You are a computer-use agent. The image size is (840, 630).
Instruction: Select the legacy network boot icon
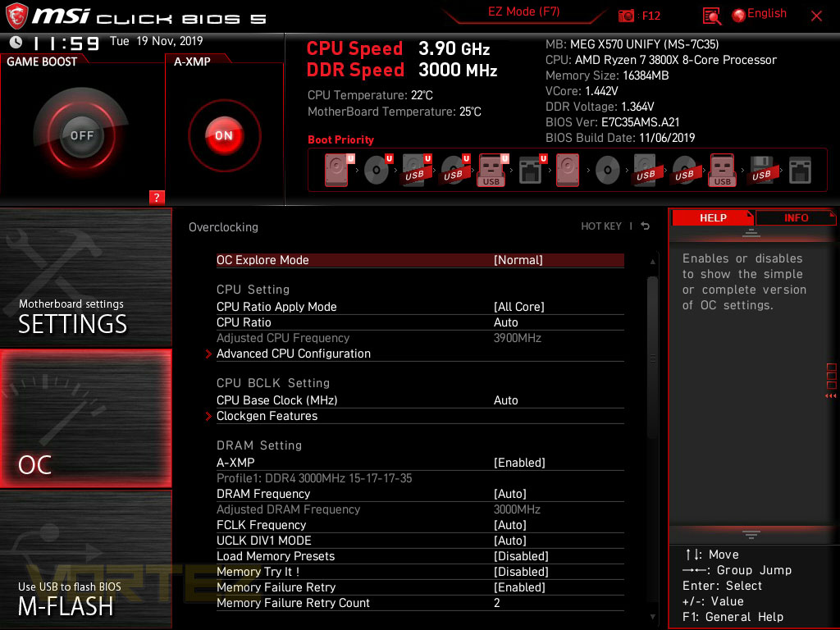tap(800, 171)
